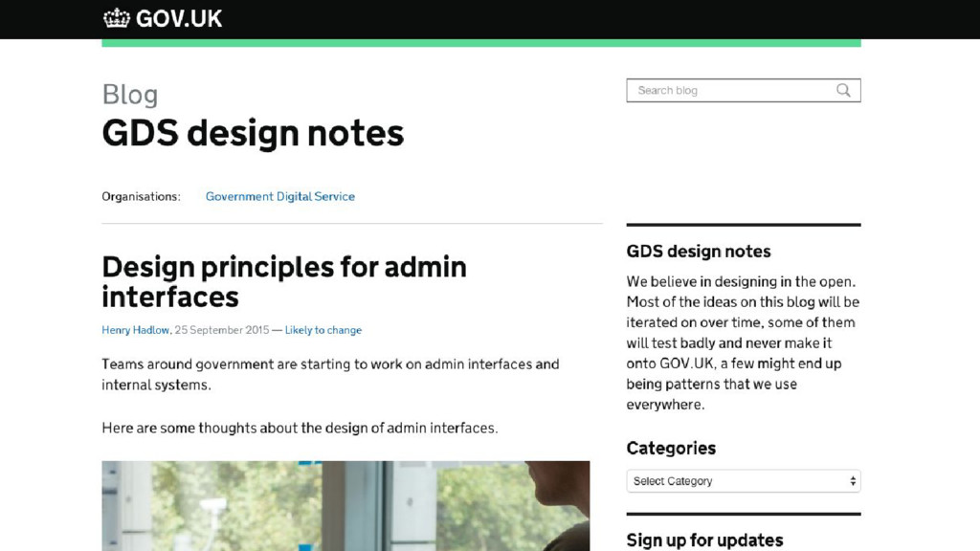Open the Henry Hadlow author link
The width and height of the screenshot is (980, 551).
136,330
